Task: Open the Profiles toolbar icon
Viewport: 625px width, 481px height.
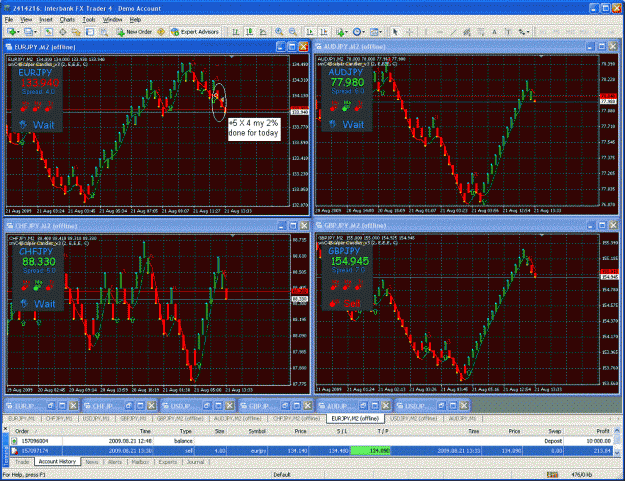Action: [x=28, y=32]
